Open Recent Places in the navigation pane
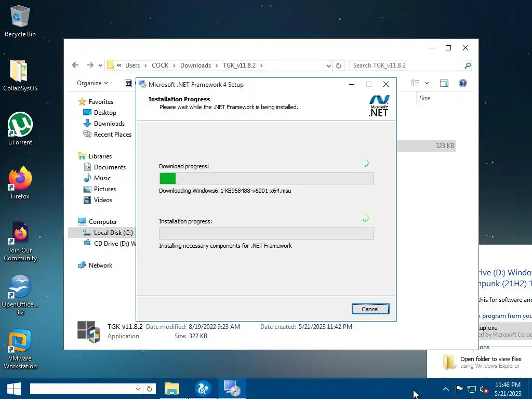This screenshot has width=532, height=399. pyautogui.click(x=113, y=135)
